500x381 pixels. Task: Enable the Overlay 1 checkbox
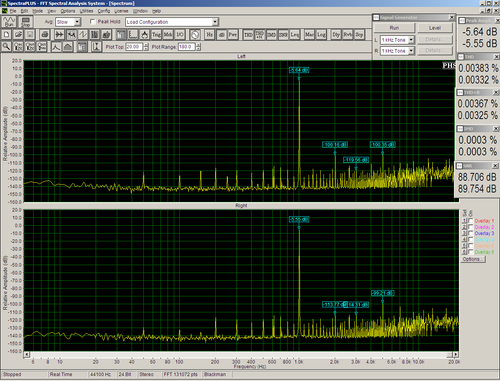[471, 221]
